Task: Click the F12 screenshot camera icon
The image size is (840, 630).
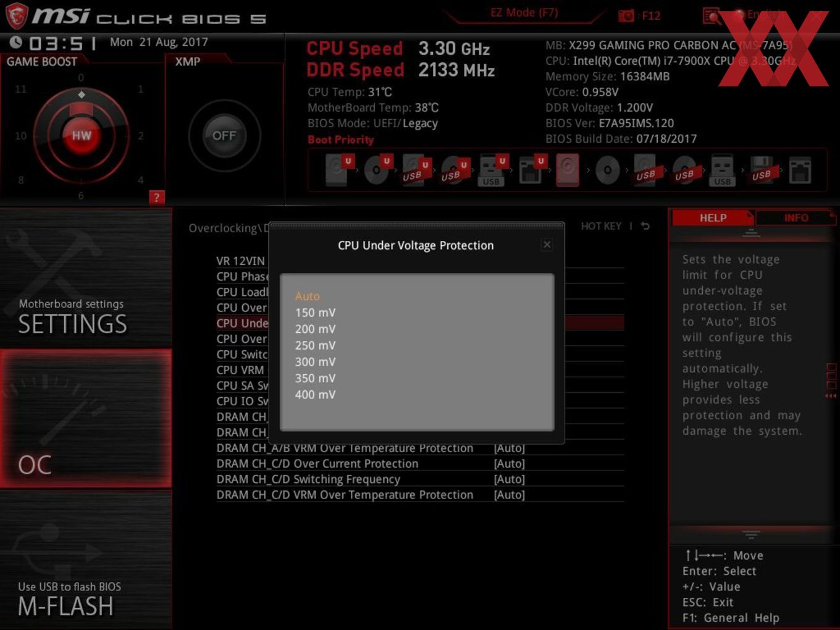Action: pos(626,15)
